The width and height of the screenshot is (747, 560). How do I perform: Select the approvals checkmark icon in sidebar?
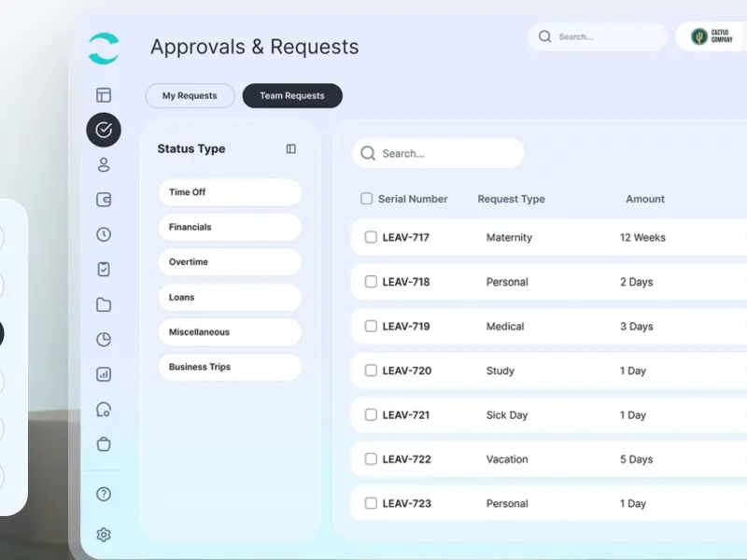(x=104, y=130)
